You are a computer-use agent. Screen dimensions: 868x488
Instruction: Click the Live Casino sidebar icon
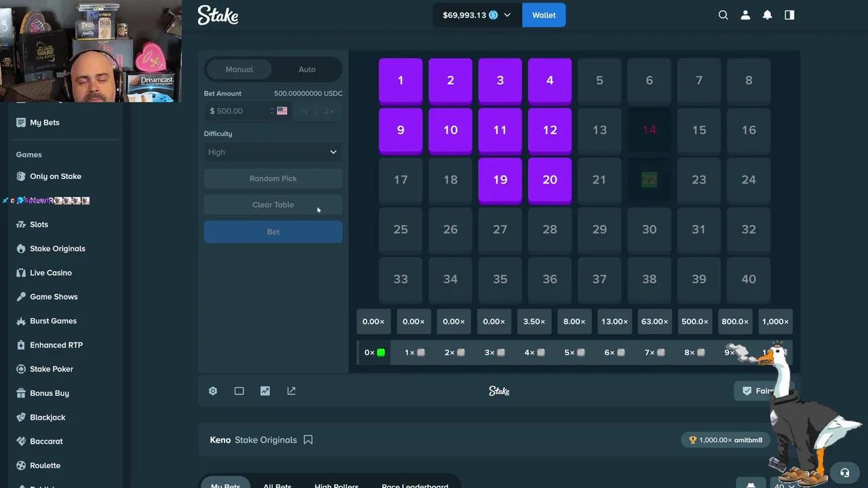click(21, 272)
